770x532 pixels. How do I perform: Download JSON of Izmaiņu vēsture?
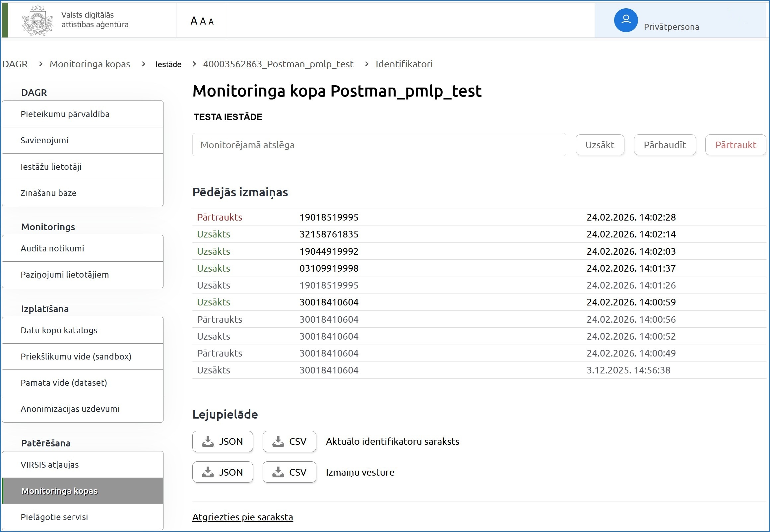(223, 472)
